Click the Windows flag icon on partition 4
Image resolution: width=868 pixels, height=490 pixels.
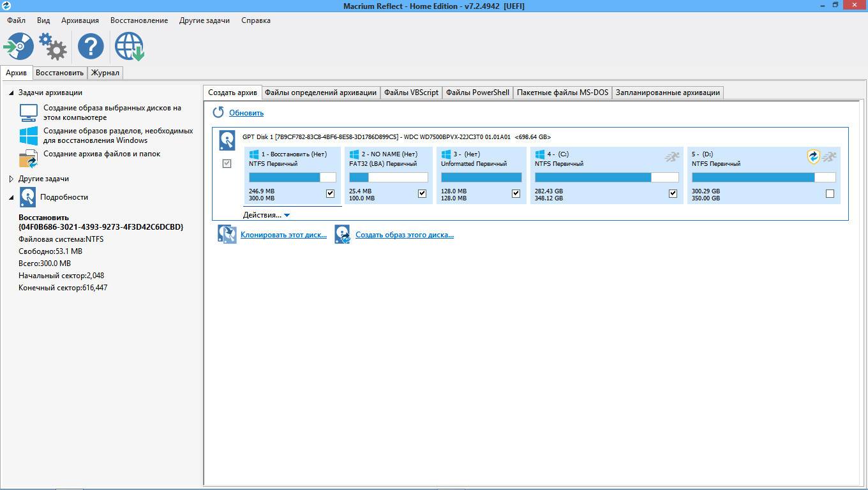click(539, 154)
